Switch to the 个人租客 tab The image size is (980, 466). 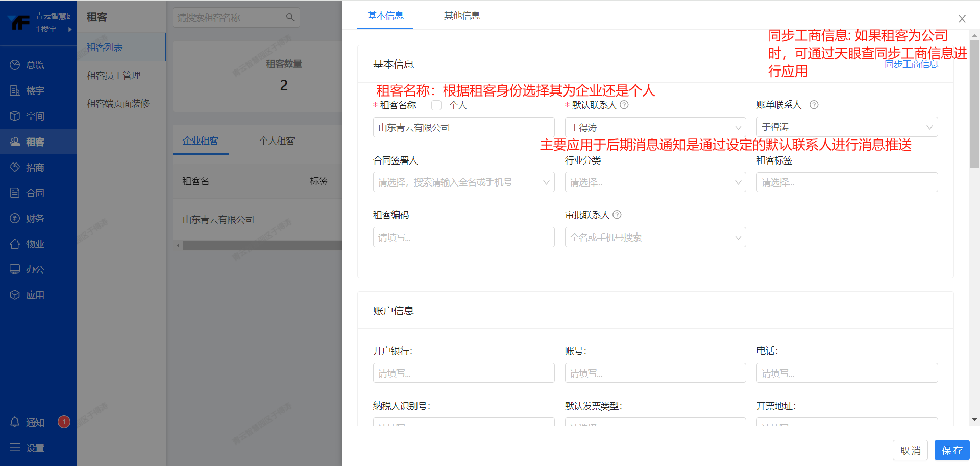pos(277,141)
